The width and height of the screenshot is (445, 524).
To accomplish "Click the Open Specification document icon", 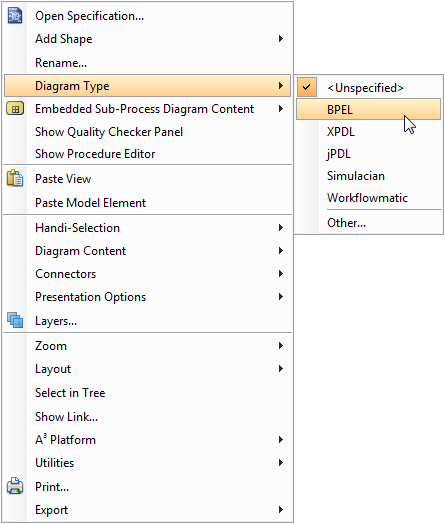I will tap(15, 16).
